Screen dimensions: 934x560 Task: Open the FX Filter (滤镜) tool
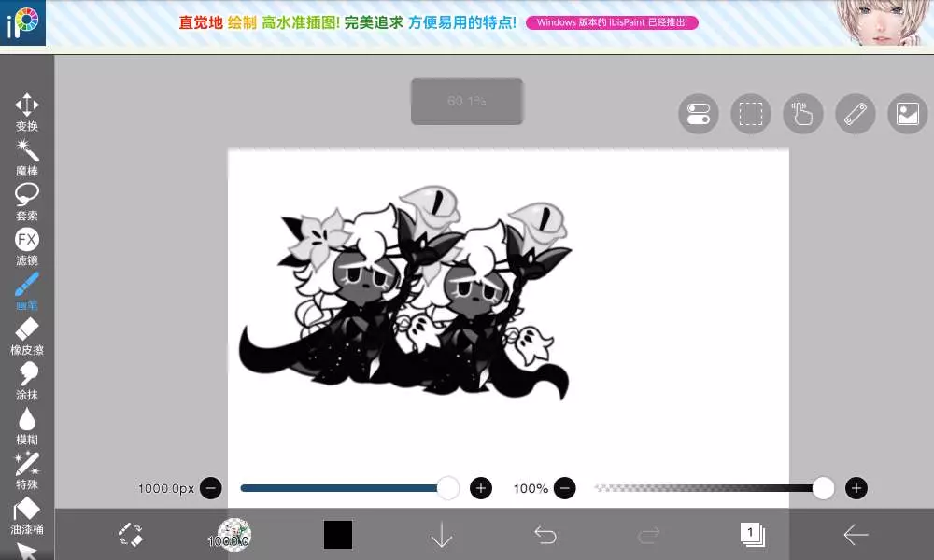pyautogui.click(x=27, y=245)
